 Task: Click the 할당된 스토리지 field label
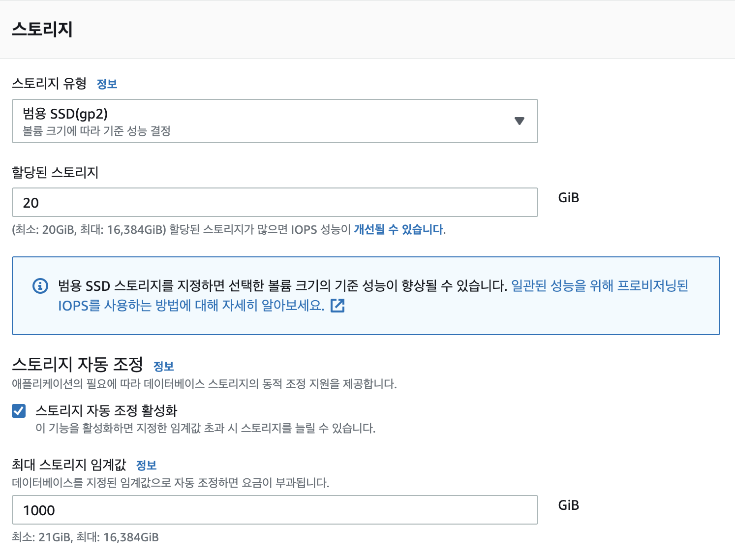(x=55, y=173)
